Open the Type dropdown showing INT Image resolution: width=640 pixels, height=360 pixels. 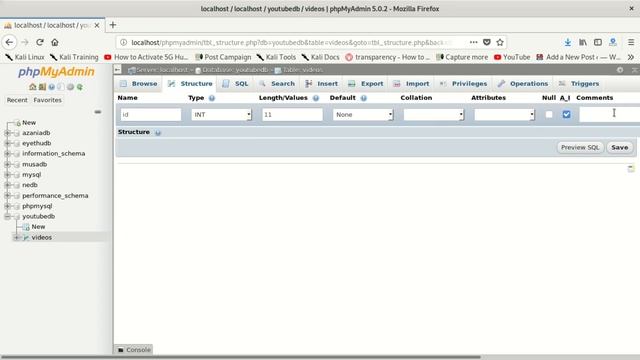pos(221,115)
